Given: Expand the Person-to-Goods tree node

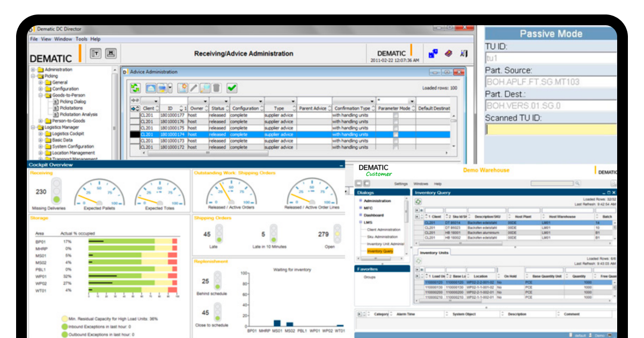Looking at the screenshot, I should pyautogui.click(x=40, y=121).
